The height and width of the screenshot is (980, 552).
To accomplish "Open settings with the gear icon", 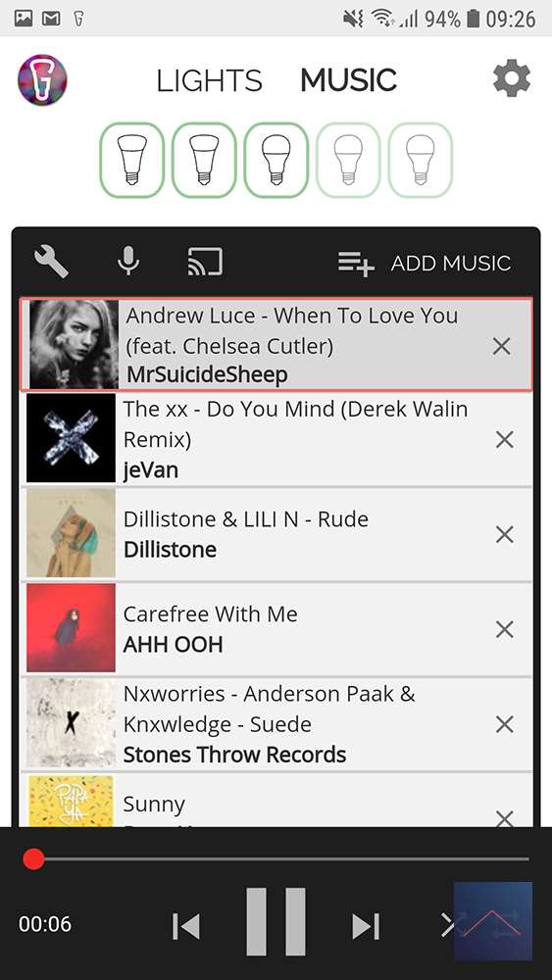I will point(512,78).
